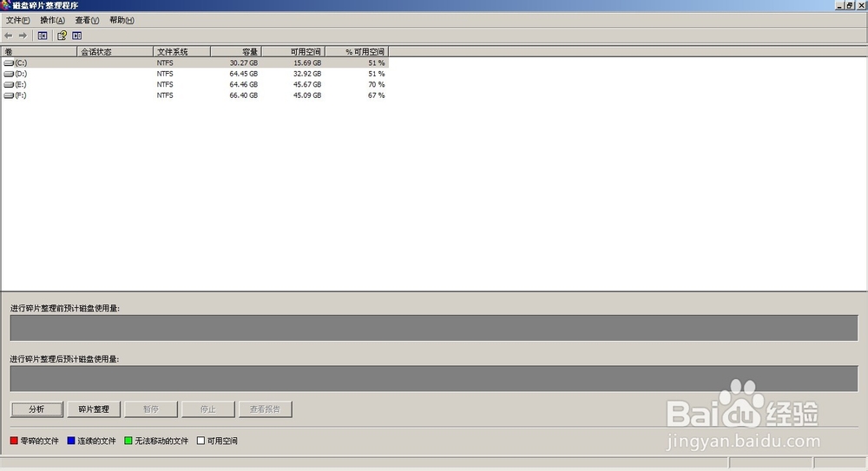Click the 碎片整理 button
868x471 pixels.
click(x=94, y=409)
